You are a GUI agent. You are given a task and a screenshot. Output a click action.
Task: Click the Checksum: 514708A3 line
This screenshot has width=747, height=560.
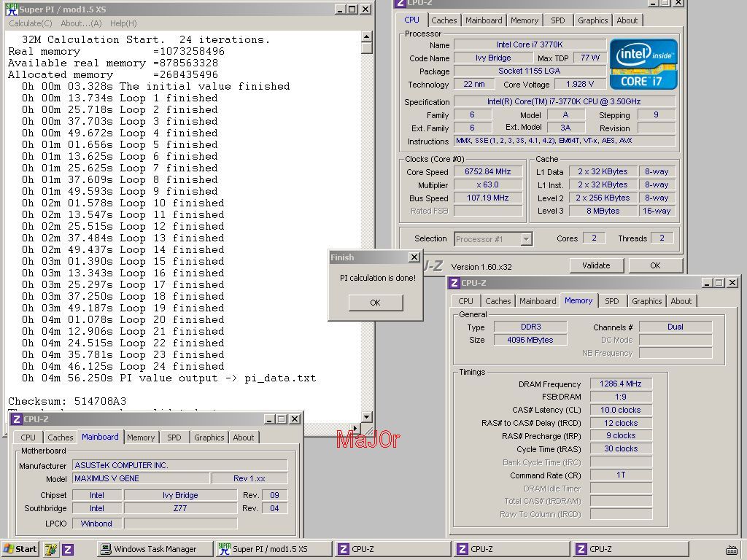click(x=67, y=402)
